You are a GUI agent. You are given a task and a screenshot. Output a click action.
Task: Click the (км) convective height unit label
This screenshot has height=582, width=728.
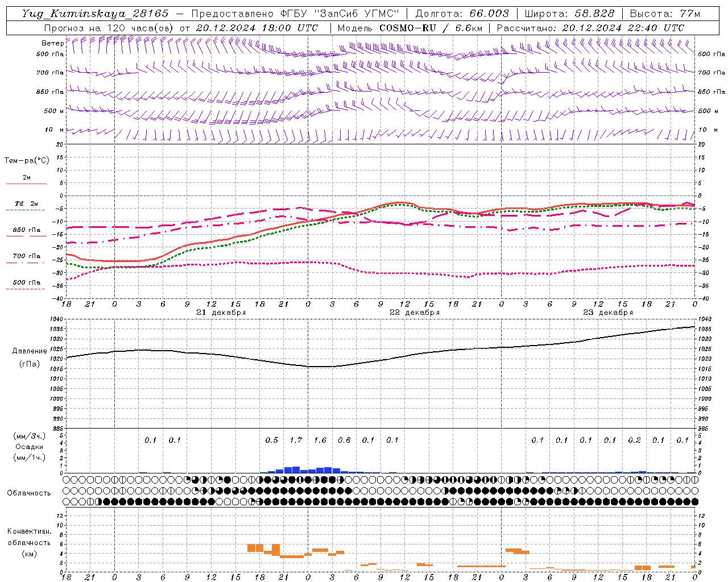tap(29, 553)
